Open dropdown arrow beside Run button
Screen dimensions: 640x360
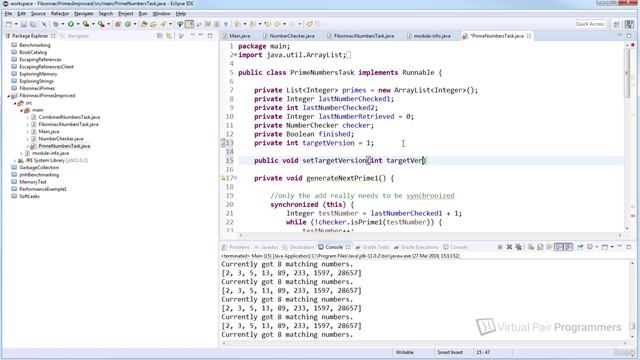click(78, 24)
